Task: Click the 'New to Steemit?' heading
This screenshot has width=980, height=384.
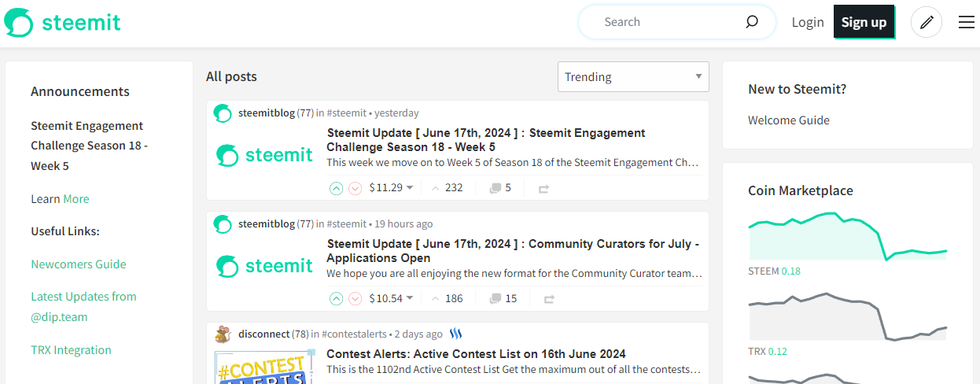Action: pos(798,89)
